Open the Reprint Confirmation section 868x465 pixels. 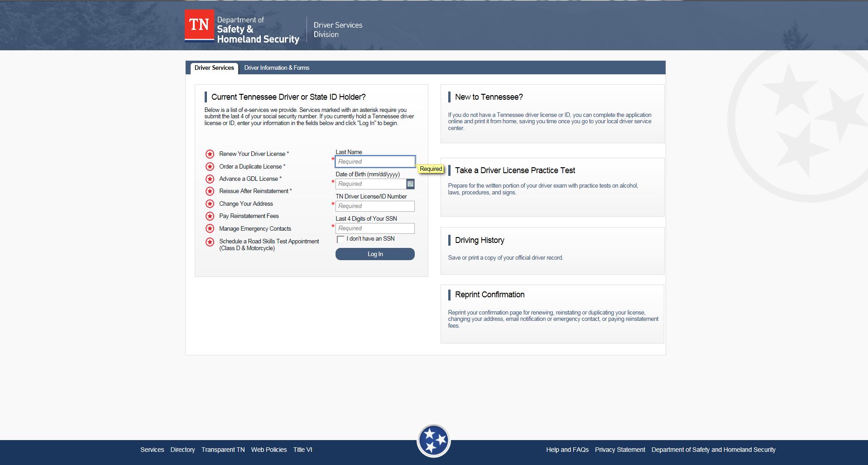pos(489,295)
